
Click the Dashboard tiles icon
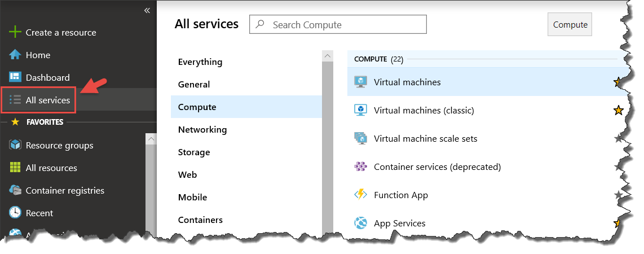point(15,77)
